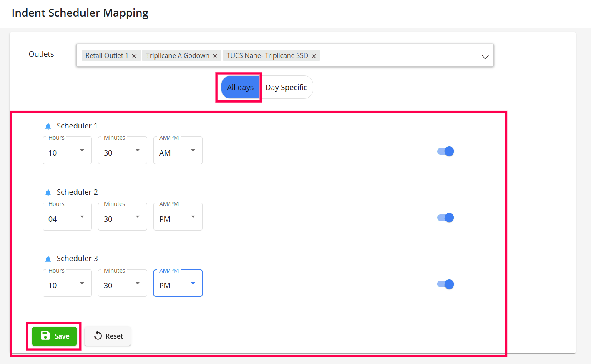Screen dimensions: 591x364
Task: Expand the Outlets dropdown chevron
Action: [485, 57]
